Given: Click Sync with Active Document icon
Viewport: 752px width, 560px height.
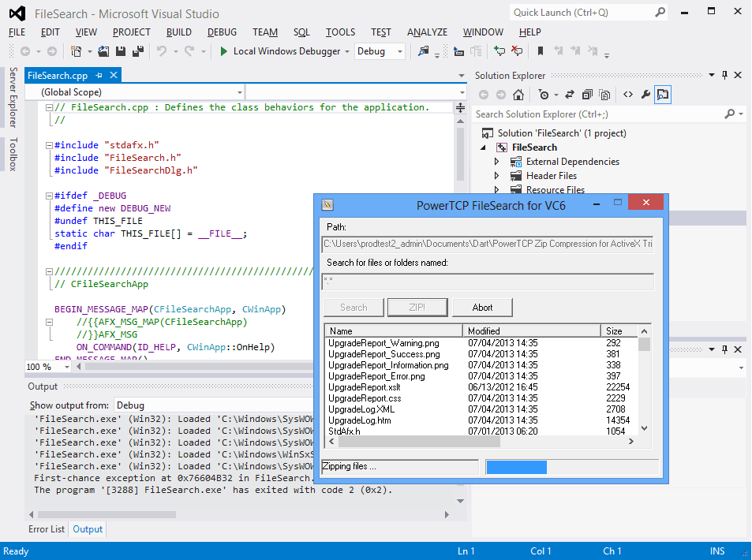Looking at the screenshot, I should click(x=569, y=95).
